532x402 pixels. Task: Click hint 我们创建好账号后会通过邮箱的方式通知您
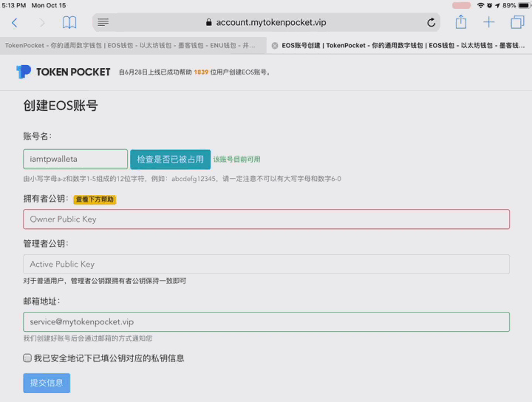tap(87, 338)
